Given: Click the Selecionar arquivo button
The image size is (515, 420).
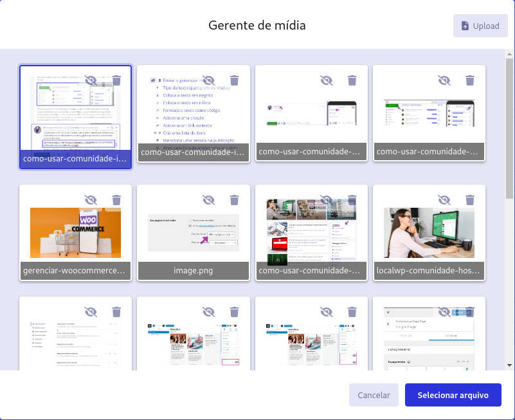Looking at the screenshot, I should (453, 395).
